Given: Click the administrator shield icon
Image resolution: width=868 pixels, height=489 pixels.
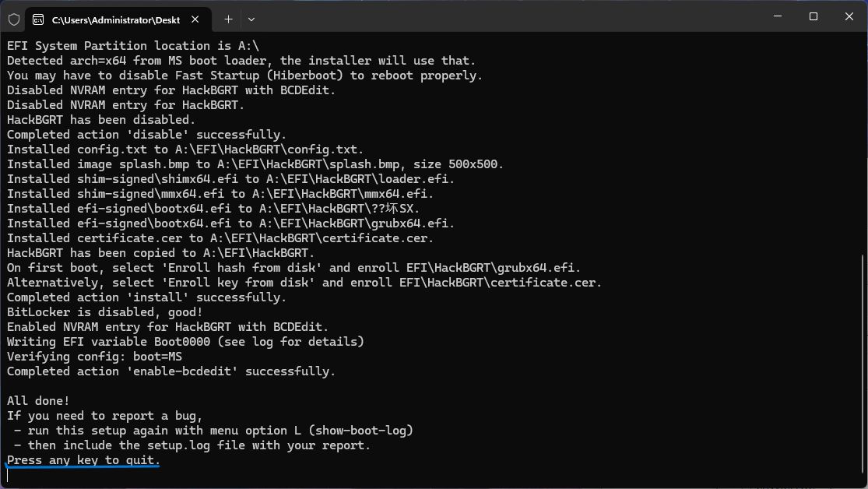Looking at the screenshot, I should 14,19.
